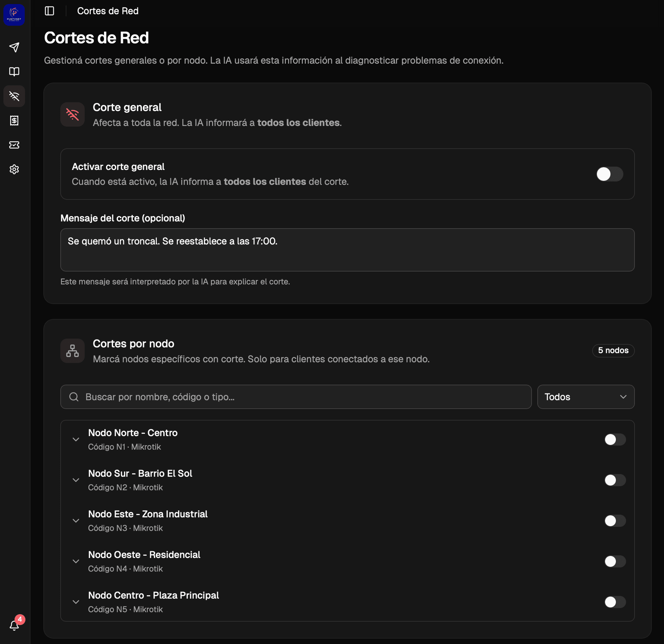Viewport: 664px width, 644px height.
Task: Focus the Buscar por nombre search field
Action: [295, 397]
